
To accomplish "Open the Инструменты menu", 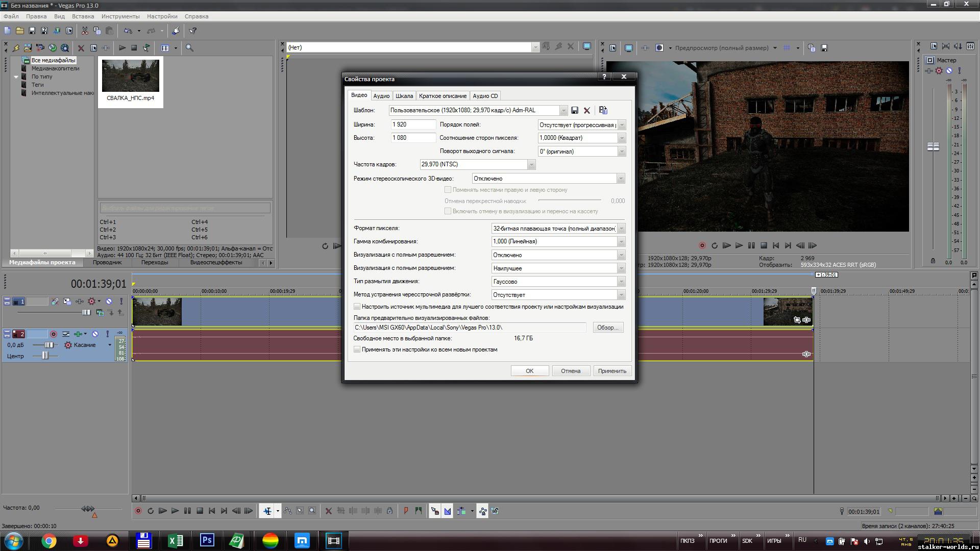I will (120, 16).
